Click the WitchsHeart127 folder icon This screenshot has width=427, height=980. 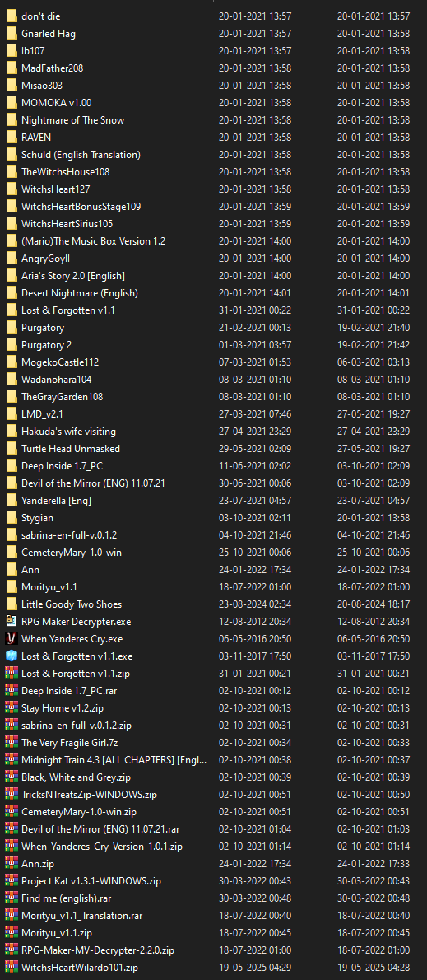click(12, 189)
